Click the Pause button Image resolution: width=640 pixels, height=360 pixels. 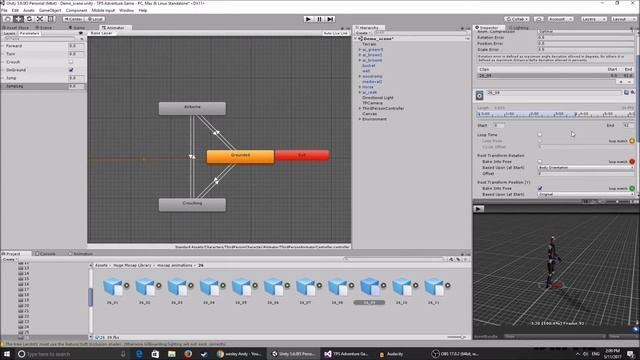(320, 19)
